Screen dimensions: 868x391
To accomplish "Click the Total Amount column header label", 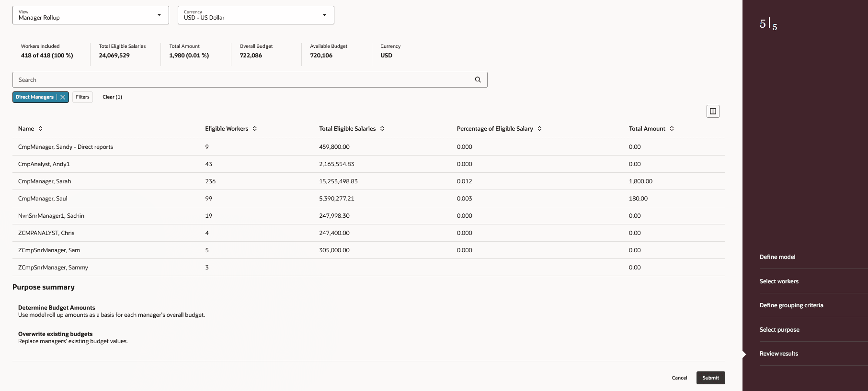I will click(647, 129).
